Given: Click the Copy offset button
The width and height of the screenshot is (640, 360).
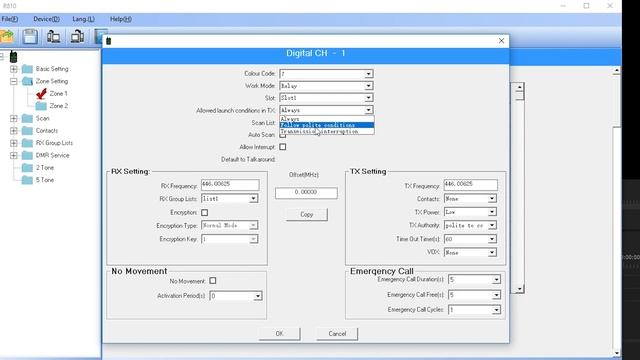Looking at the screenshot, I should pyautogui.click(x=307, y=214).
